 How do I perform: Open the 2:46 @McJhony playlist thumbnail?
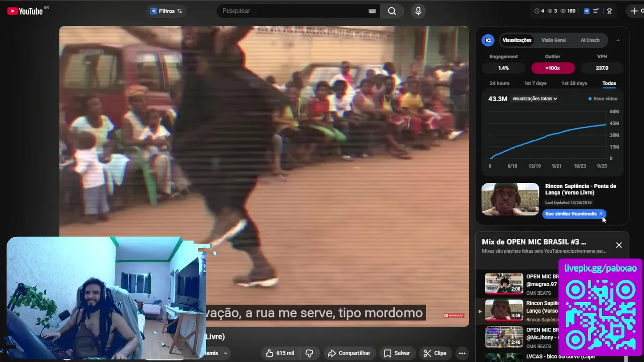click(504, 337)
